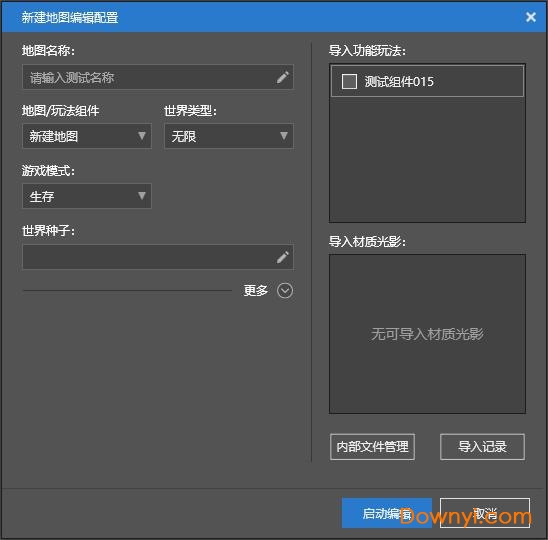Open the 世界类型 dropdown showing 无限

coord(229,136)
